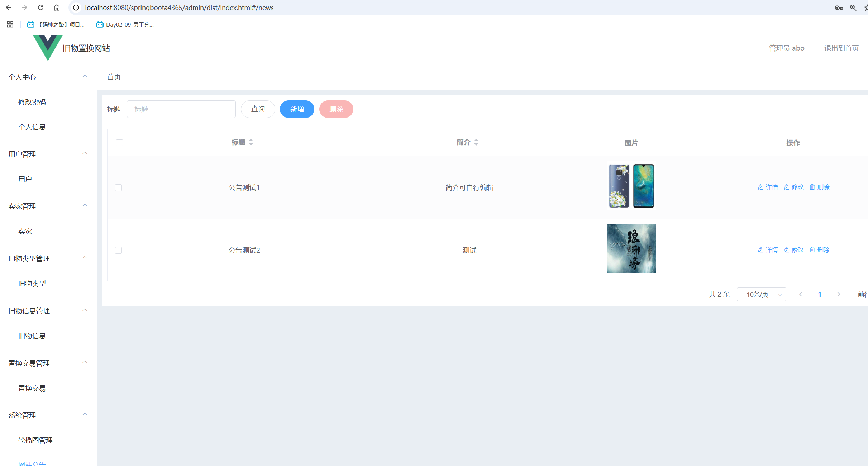This screenshot has width=868, height=466.
Task: Click the sort arrows on the 简介 column
Action: click(x=476, y=142)
